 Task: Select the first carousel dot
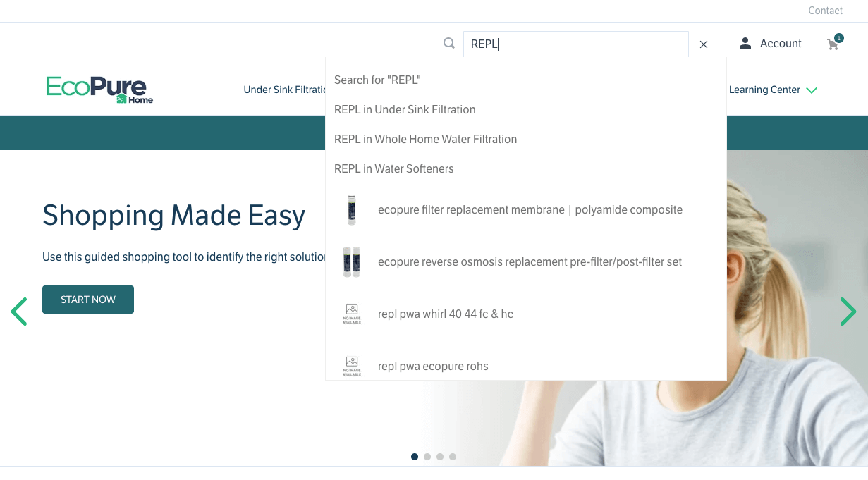pyautogui.click(x=415, y=457)
